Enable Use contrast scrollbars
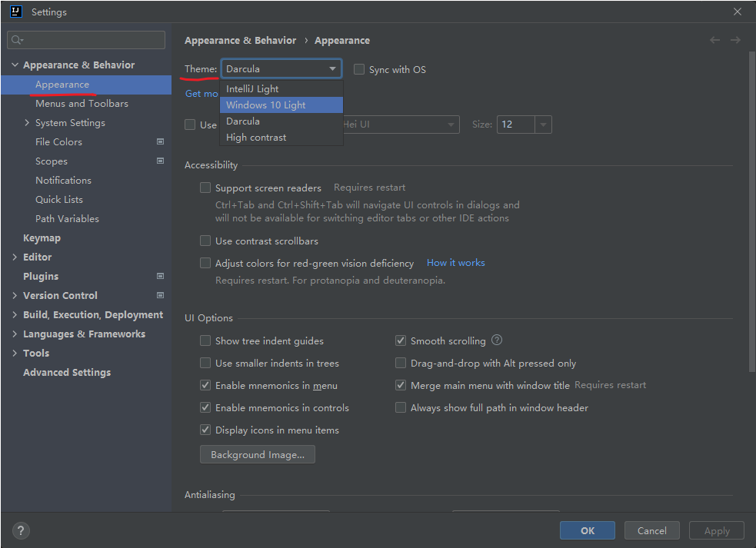This screenshot has width=756, height=548. [205, 241]
